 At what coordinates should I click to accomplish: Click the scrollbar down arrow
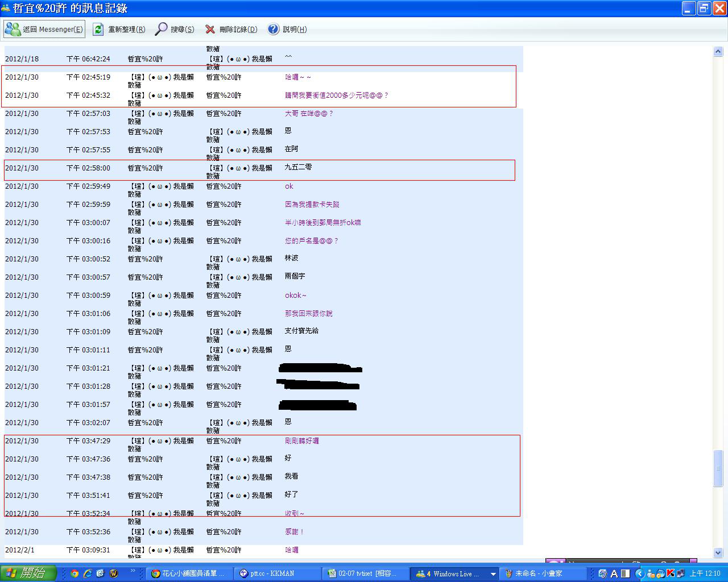tap(718, 552)
